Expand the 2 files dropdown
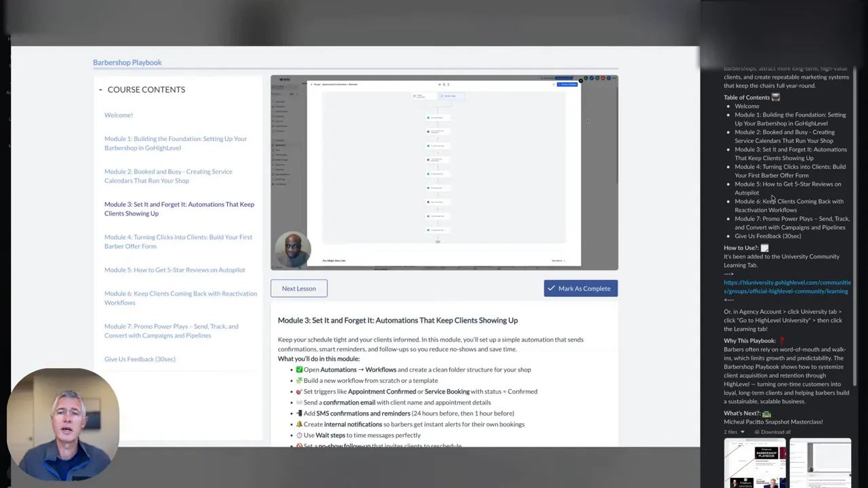The height and width of the screenshot is (488, 868). coord(734,432)
